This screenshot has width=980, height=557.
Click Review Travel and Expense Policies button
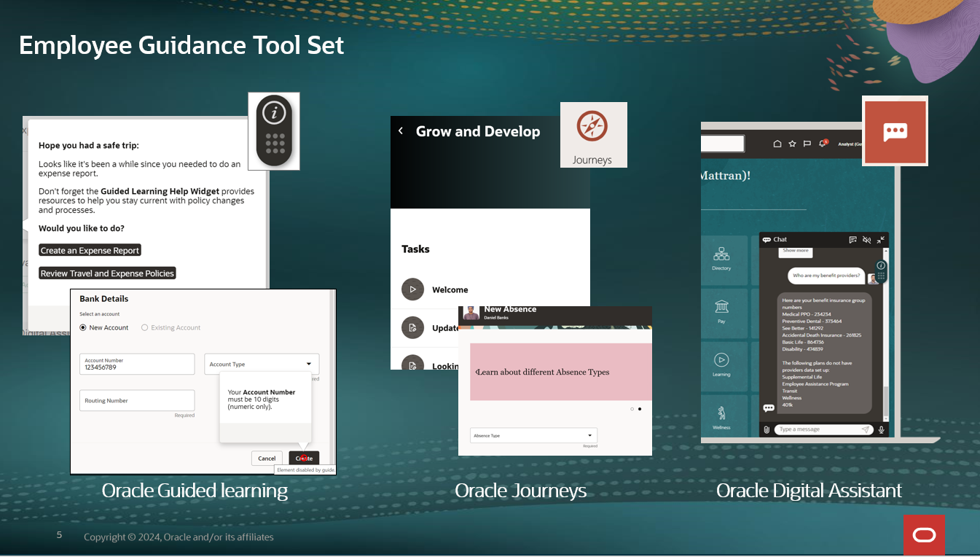(107, 273)
